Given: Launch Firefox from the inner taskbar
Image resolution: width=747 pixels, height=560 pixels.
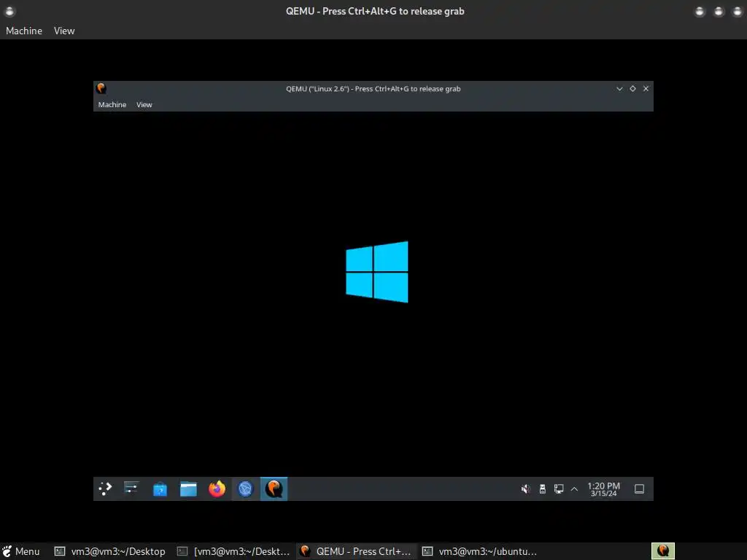Looking at the screenshot, I should coord(217,489).
